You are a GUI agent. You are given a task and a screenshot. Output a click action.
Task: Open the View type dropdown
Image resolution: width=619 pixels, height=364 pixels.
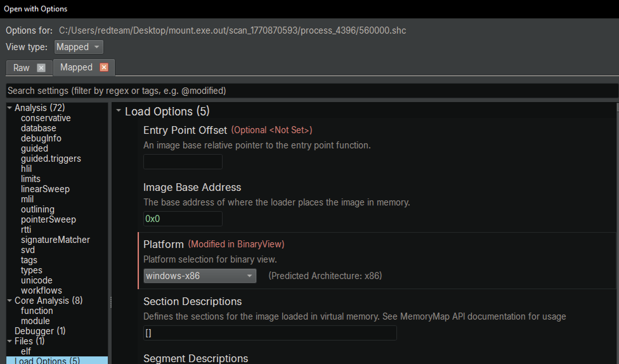click(79, 47)
